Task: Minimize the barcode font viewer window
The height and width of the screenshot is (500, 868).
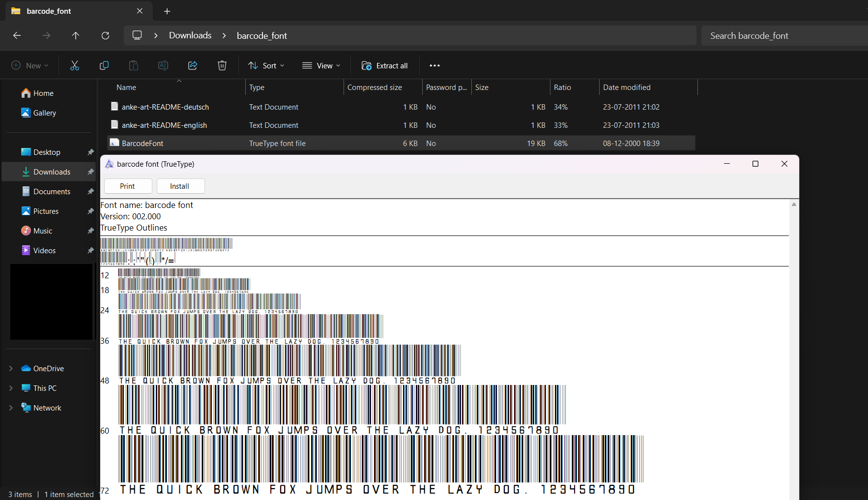Action: [x=727, y=164]
